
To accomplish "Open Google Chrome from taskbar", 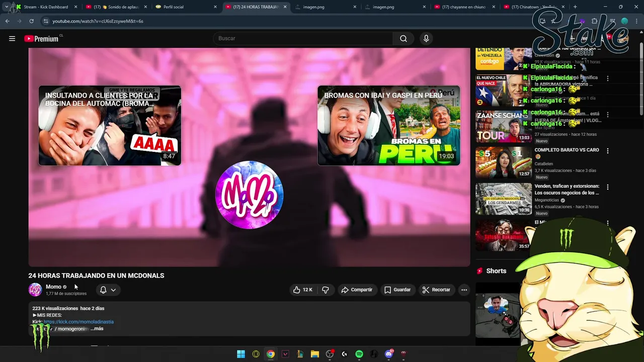I will (x=271, y=354).
